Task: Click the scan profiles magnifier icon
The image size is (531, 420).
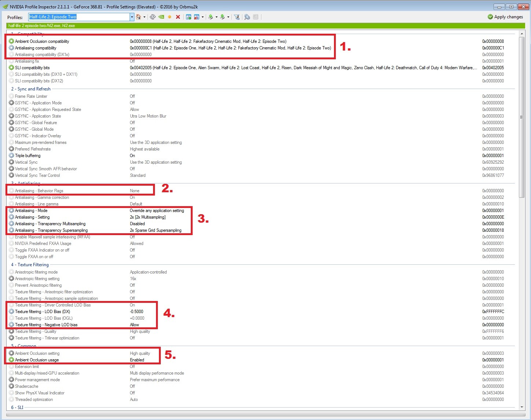Action: (247, 17)
